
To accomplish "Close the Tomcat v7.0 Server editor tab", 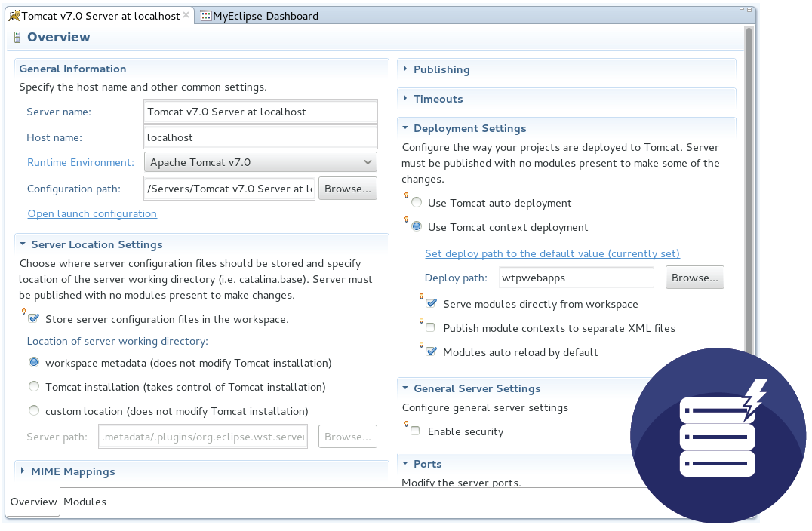I will (x=186, y=15).
